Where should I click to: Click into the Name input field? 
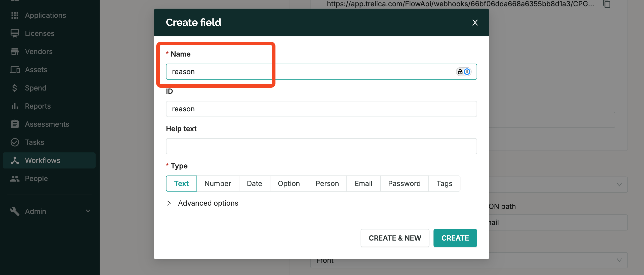(321, 72)
